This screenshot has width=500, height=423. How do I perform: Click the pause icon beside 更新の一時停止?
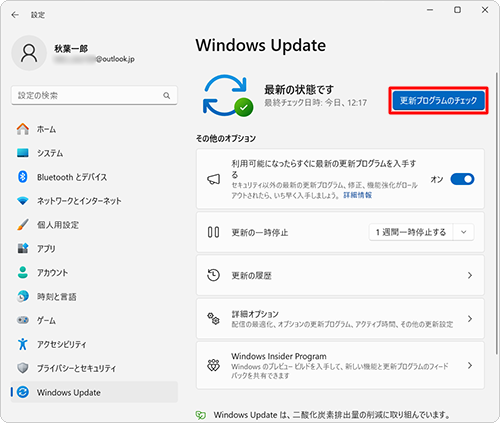point(214,232)
